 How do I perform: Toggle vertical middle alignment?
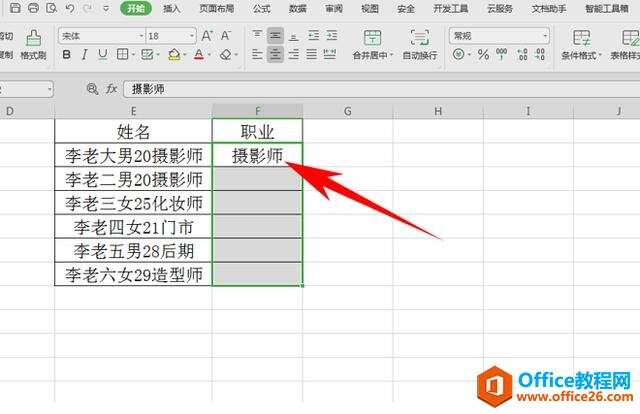(275, 36)
